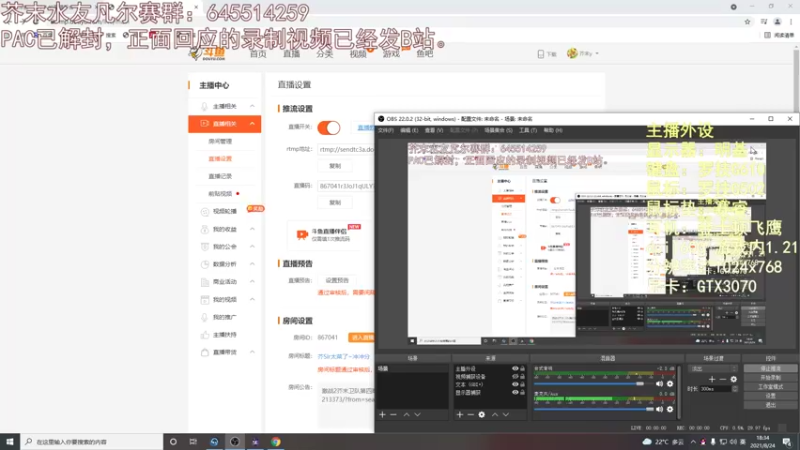Open 直播记录 in Douyu sidebar
The image size is (800, 450).
point(220,176)
